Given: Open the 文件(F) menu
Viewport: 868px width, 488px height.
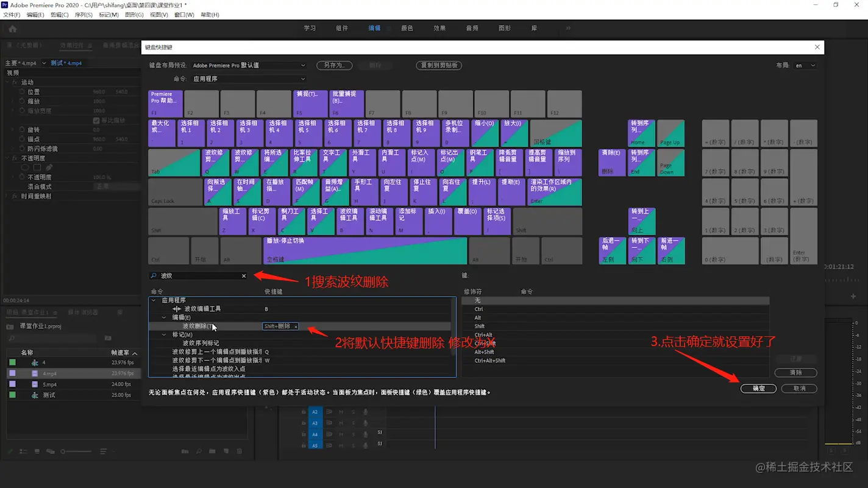Looking at the screenshot, I should [x=12, y=15].
